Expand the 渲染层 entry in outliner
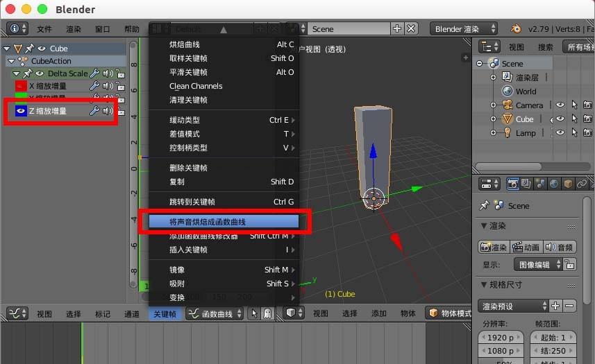This screenshot has height=364, width=595. click(494, 77)
